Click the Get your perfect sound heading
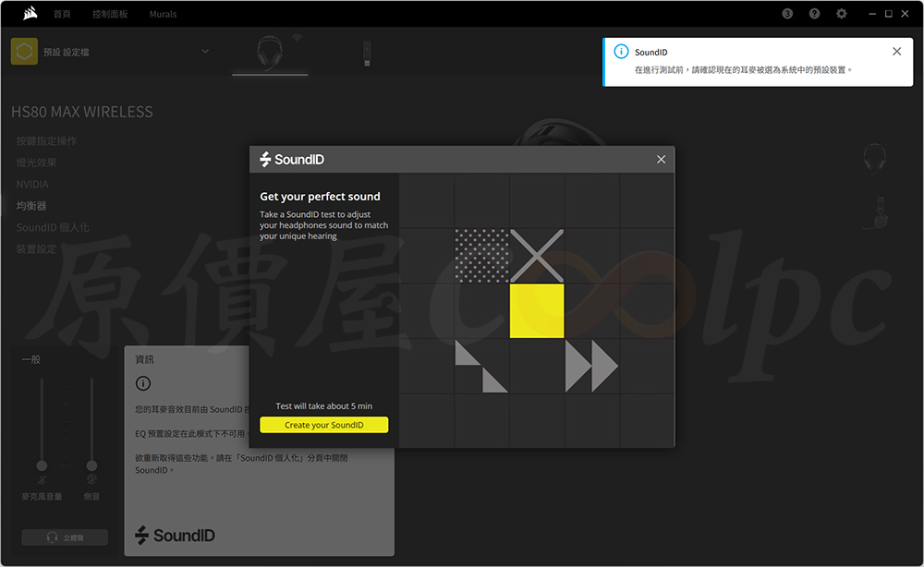Screen dimensions: 924x567 (320, 197)
